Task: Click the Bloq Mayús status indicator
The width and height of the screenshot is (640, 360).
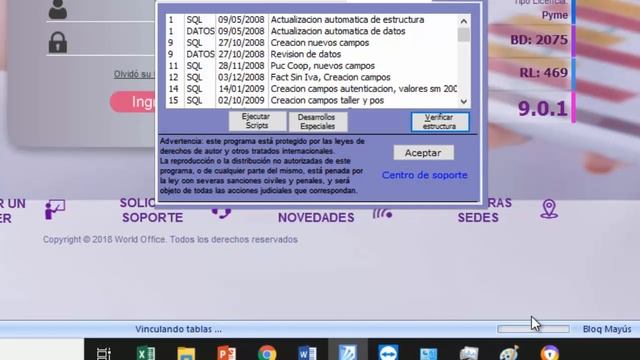Action: point(607,329)
